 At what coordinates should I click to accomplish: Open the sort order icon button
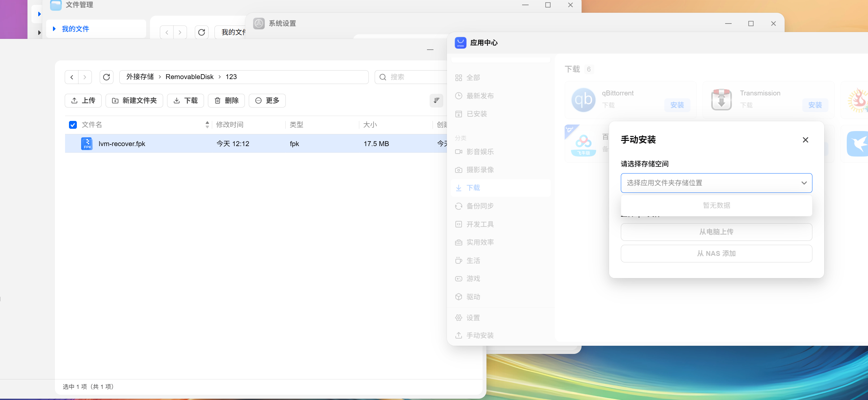click(436, 100)
